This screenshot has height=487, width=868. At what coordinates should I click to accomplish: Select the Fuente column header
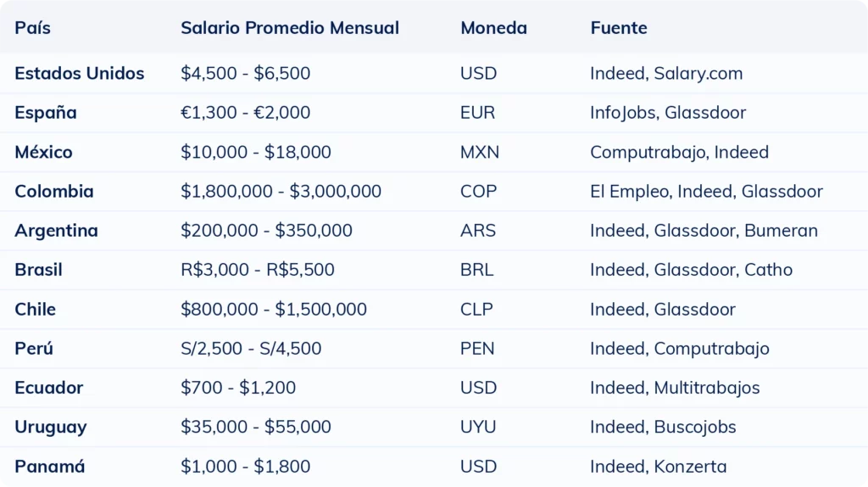tap(619, 28)
